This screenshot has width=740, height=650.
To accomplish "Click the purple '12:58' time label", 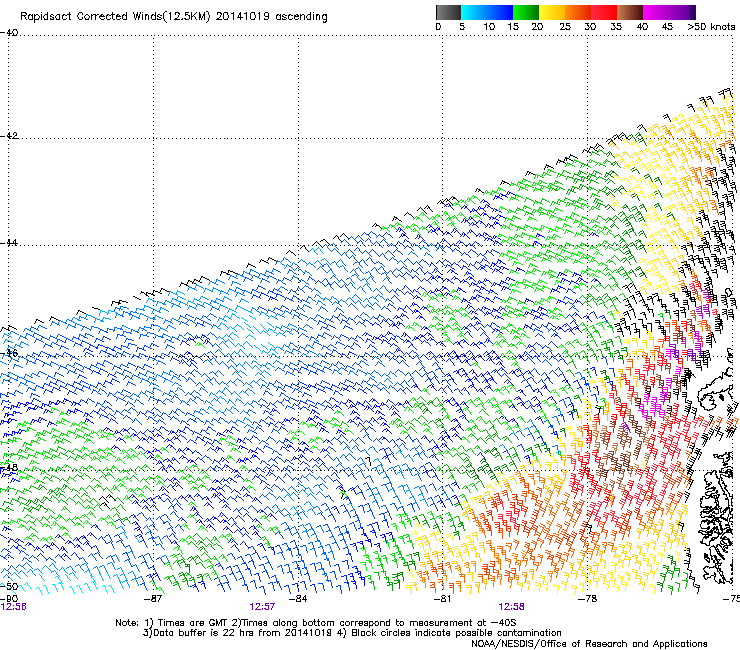I will click(512, 607).
